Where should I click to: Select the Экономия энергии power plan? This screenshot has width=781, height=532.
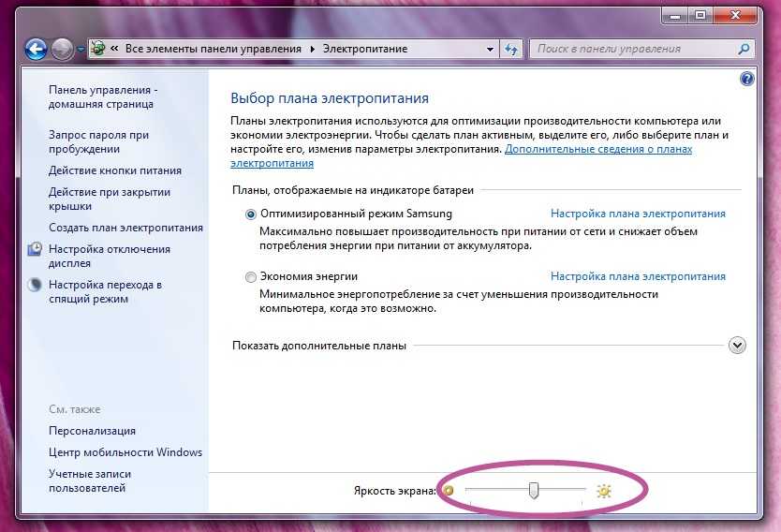tap(251, 277)
